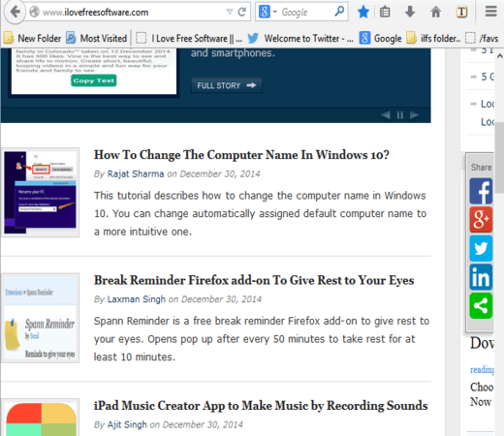504x436 pixels.
Task: Open the Firefox hamburger menu
Action: (491, 12)
